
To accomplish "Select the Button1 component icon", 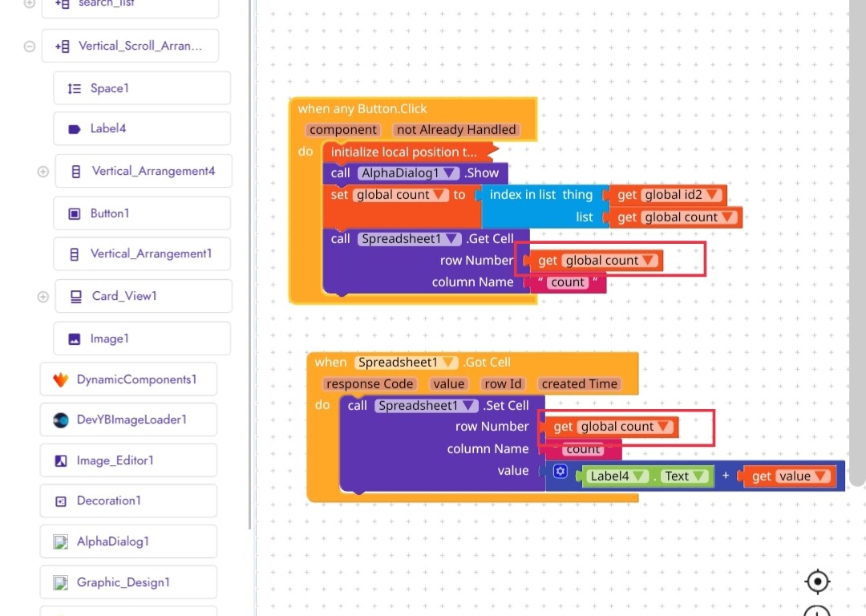I will point(74,214).
